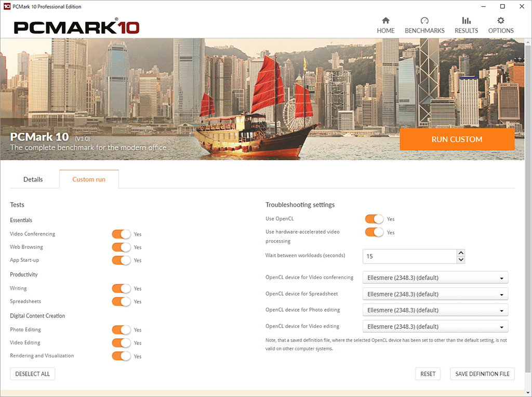This screenshot has width=532, height=397.
Task: Toggle the Video Conferencing test
Action: [121, 234]
